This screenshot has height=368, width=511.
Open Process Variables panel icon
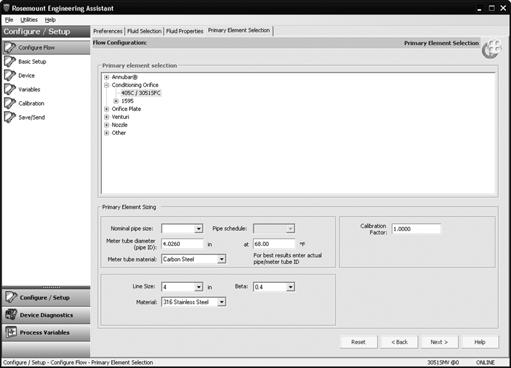point(11,332)
